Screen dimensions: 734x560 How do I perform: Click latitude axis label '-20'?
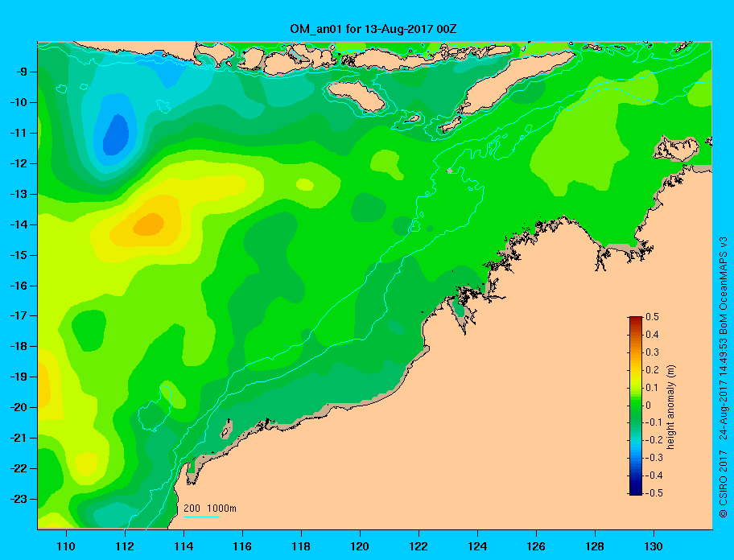tap(18, 407)
